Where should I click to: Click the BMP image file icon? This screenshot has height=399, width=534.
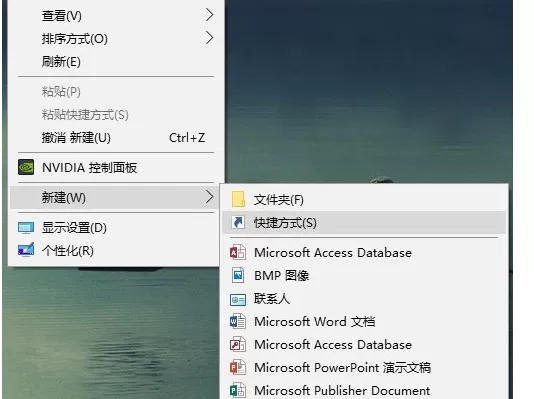pos(238,275)
